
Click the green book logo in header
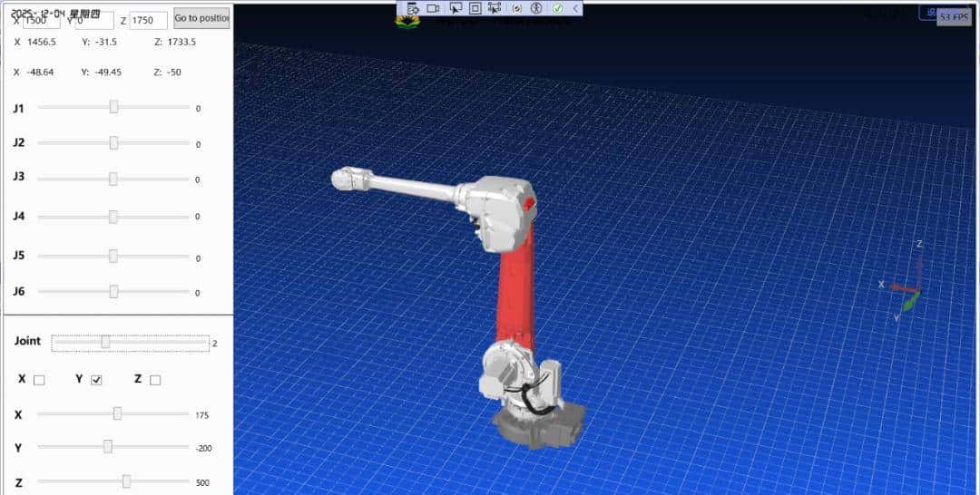coord(407,22)
